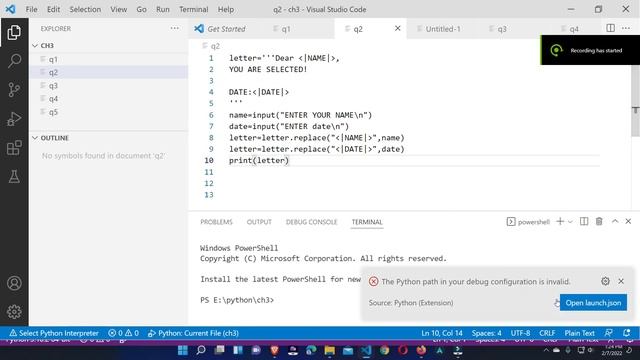
Task: Kill the terminal with trash icon
Action: click(599, 221)
